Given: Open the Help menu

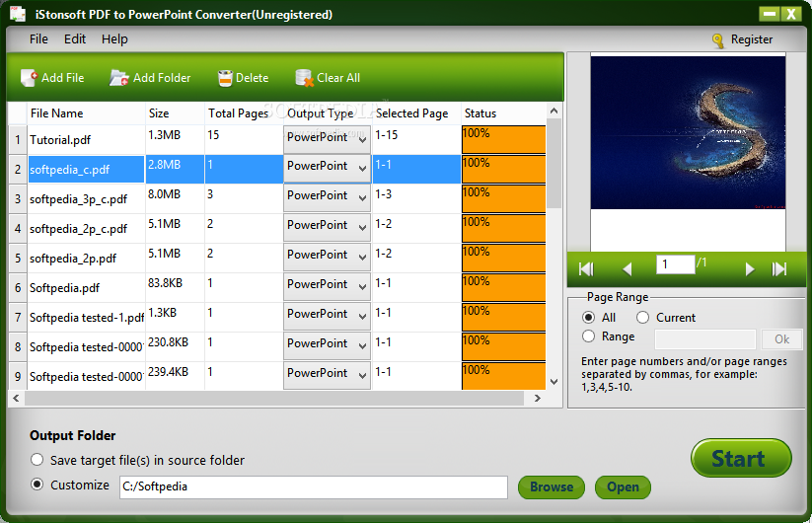Looking at the screenshot, I should 114,39.
